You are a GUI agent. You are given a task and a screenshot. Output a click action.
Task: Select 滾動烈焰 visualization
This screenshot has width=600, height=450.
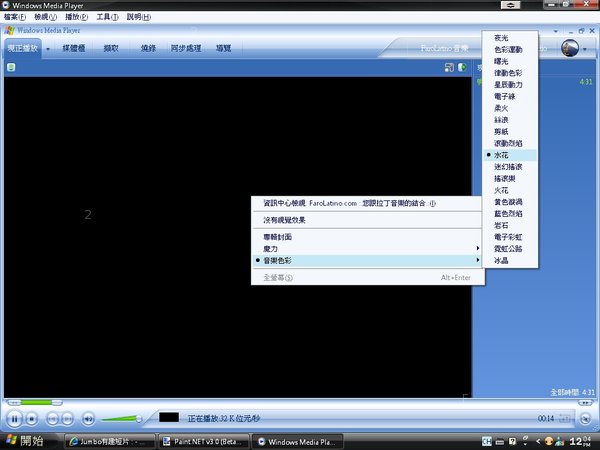(x=510, y=143)
